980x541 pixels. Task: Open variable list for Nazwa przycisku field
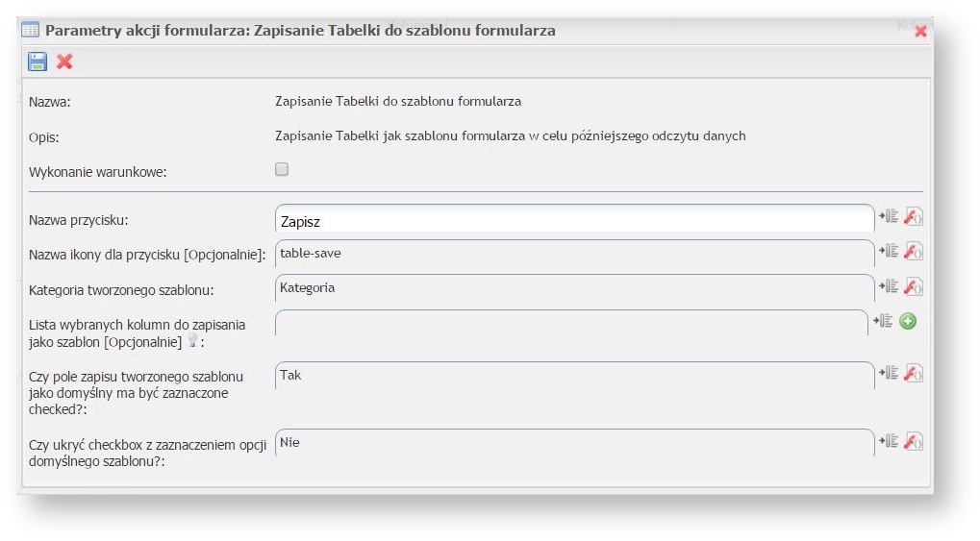click(x=888, y=217)
